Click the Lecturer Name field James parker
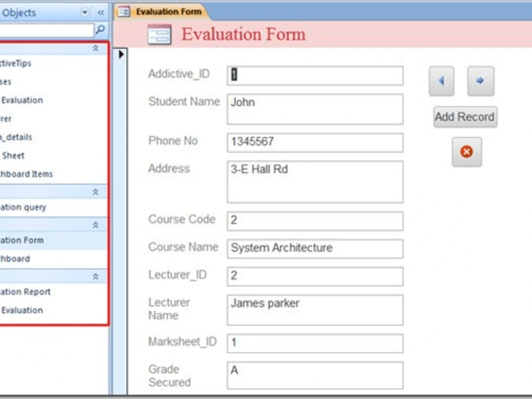 coord(315,310)
